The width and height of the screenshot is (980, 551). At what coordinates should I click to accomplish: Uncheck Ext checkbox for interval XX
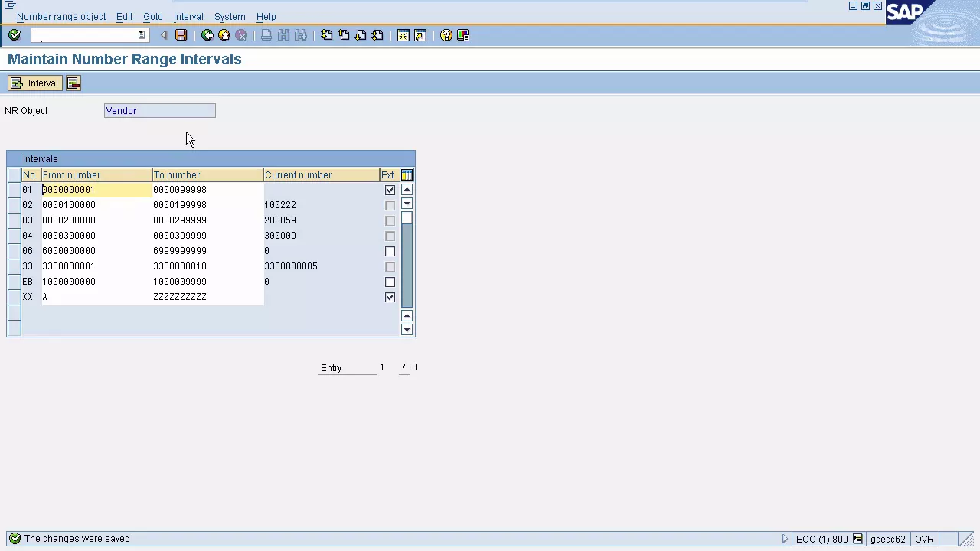tap(390, 297)
